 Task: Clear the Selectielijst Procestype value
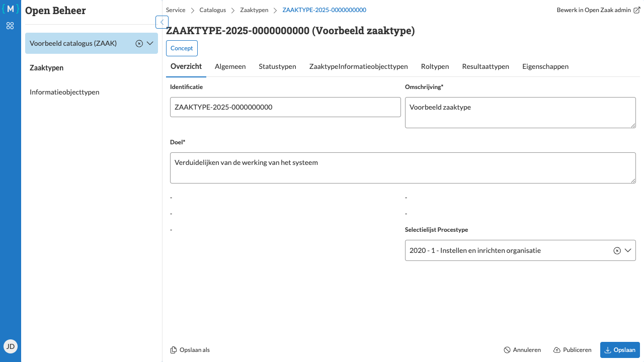[x=617, y=250]
